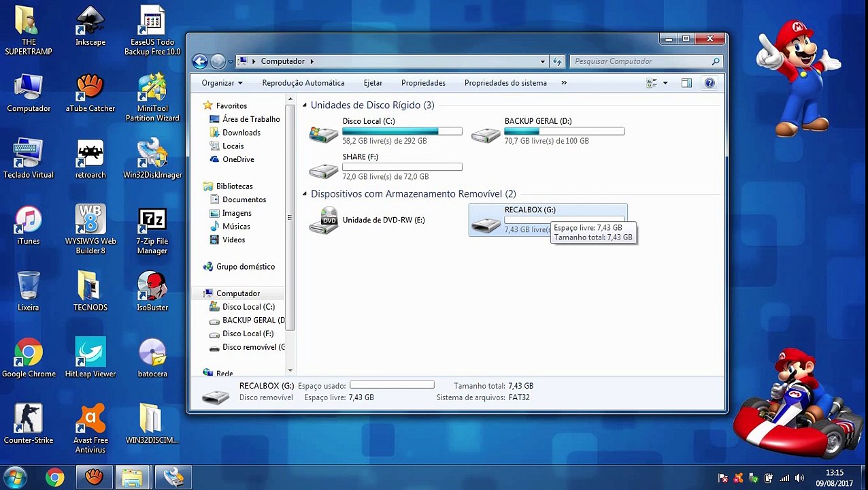Open Documentos library in sidebar
Viewport: 868px width, 490px height.
[238, 199]
